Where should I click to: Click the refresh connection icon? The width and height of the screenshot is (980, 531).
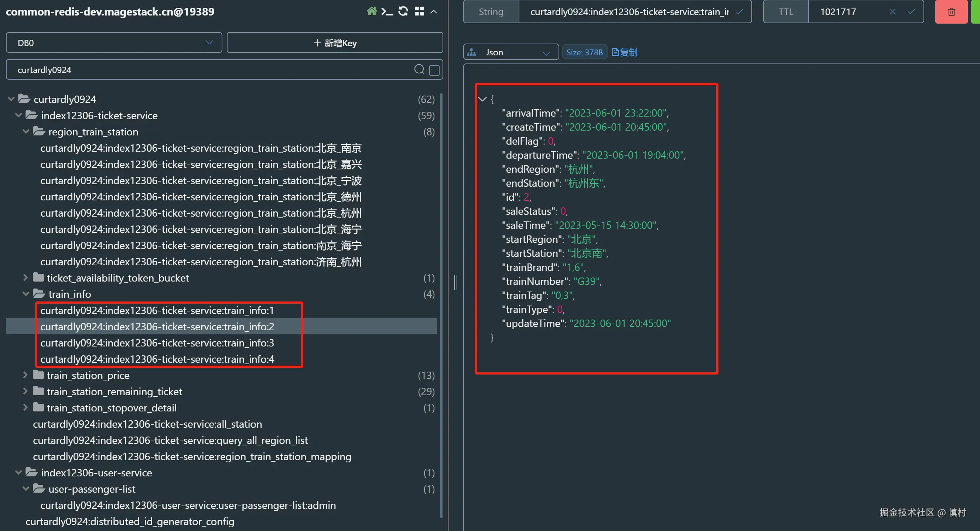(x=403, y=11)
